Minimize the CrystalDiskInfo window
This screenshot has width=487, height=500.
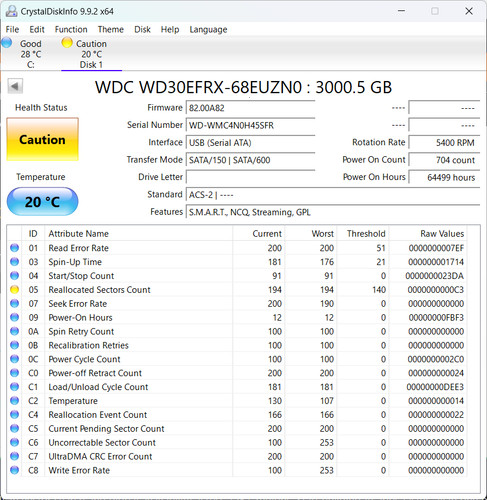point(401,11)
